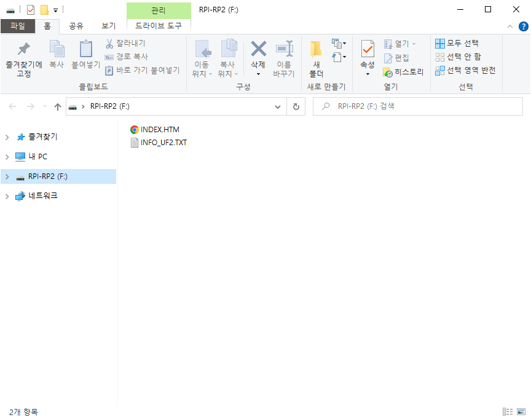Expand the 삭제 dropdown arrow

coord(258,74)
